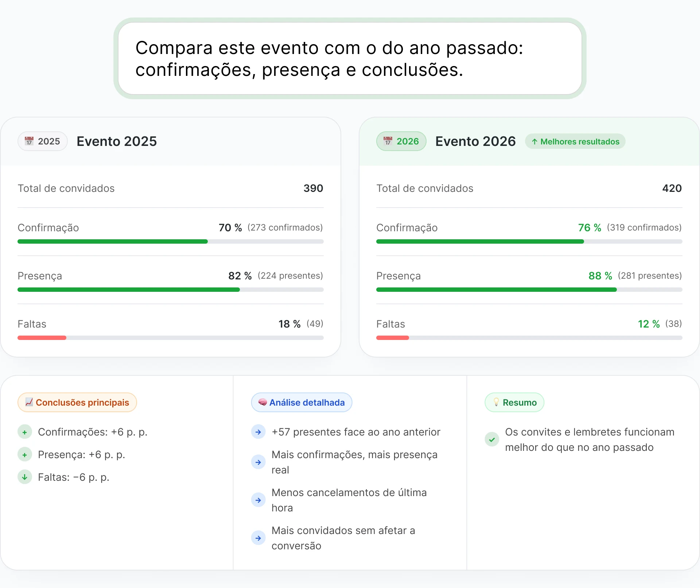The height and width of the screenshot is (588, 700).
Task: Click the Confirmação progress bar for Evento 2025
Action: 171,241
